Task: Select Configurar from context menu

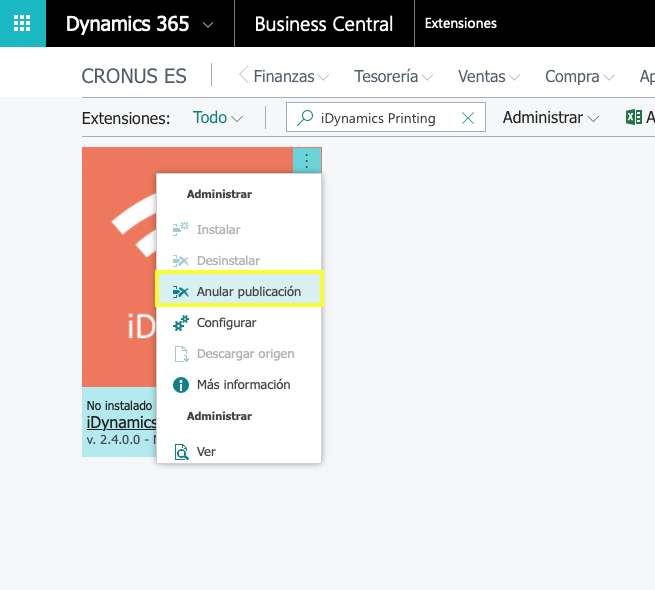Action: tap(239, 323)
